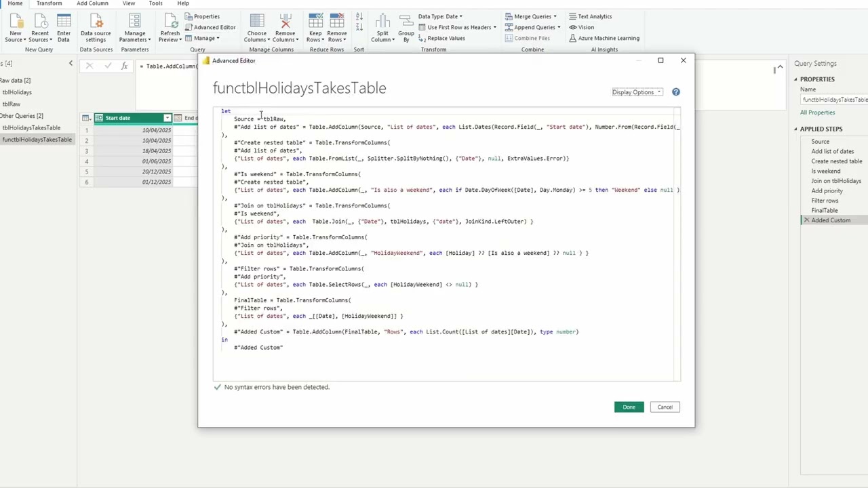Click the fx formula icon
Image resolution: width=868 pixels, height=488 pixels.
124,66
